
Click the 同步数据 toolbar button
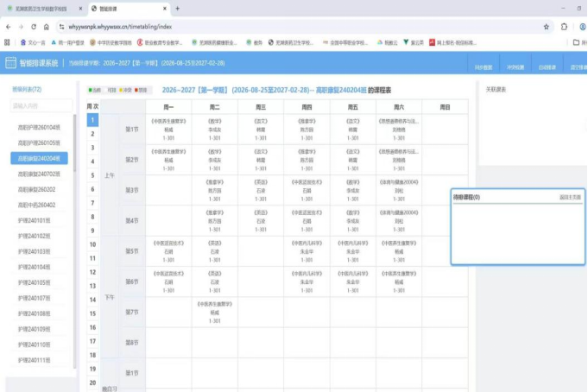(483, 67)
